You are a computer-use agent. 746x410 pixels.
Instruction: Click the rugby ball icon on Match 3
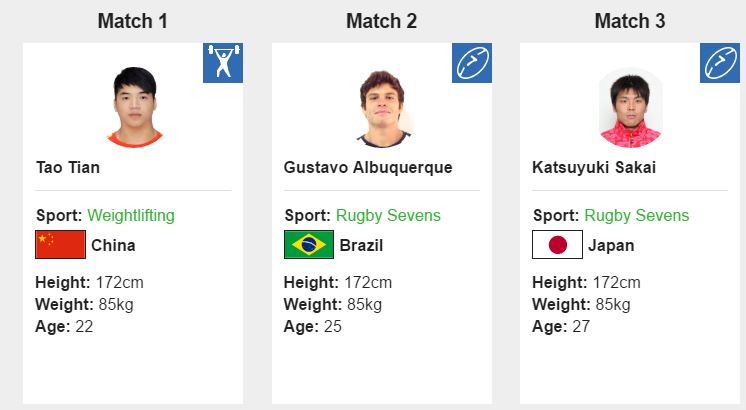(719, 63)
